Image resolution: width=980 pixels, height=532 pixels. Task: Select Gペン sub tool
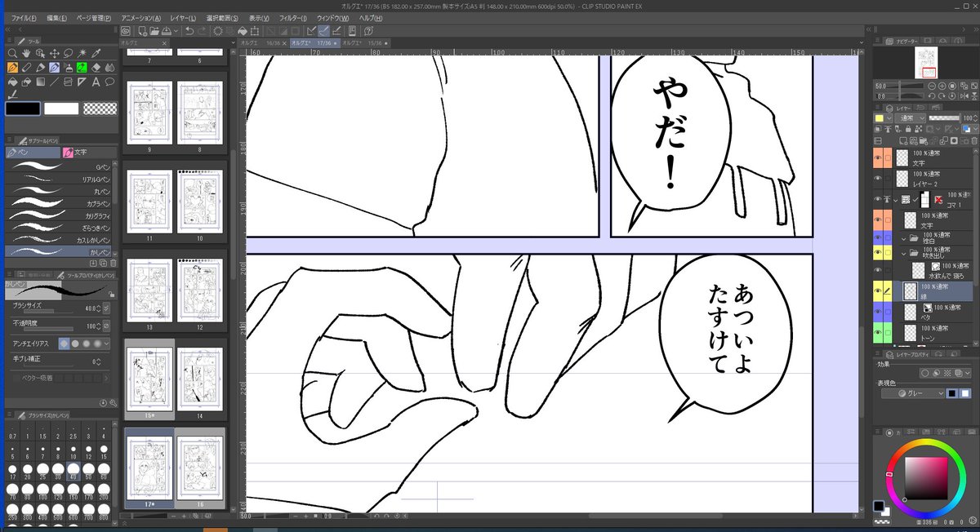(x=59, y=165)
